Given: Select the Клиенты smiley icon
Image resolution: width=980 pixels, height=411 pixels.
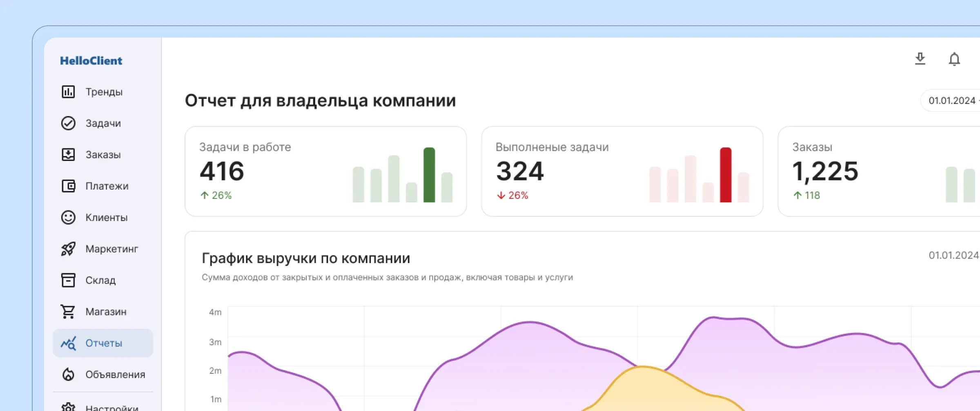Looking at the screenshot, I should tap(68, 217).
